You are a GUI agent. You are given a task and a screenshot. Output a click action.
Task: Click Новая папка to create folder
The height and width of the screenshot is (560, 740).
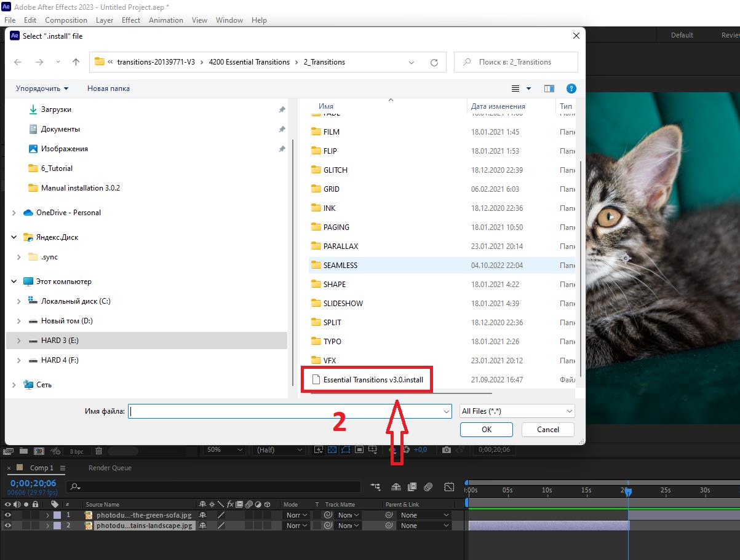[108, 89]
